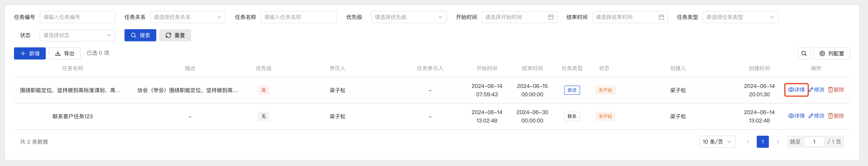Focus the 任务编号 input field
The height and width of the screenshot is (166, 868).
[x=77, y=17]
